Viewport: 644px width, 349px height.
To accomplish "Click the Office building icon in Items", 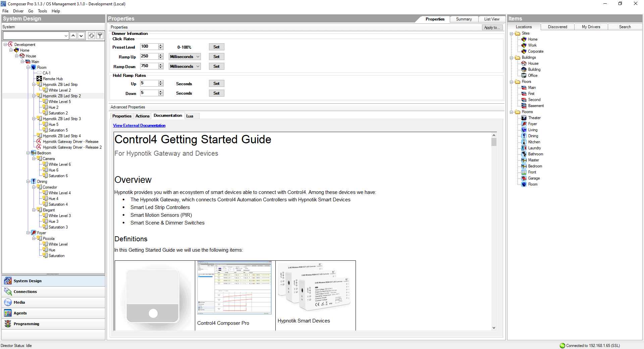I will [x=524, y=76].
